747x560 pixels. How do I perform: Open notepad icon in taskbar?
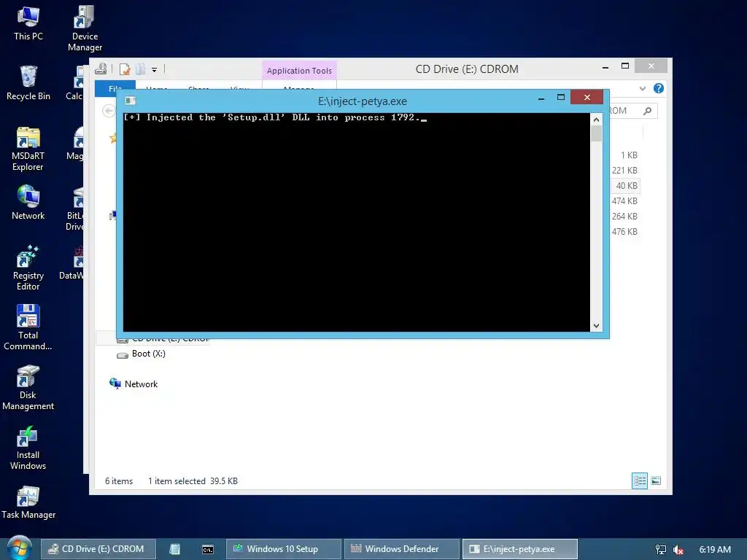point(175,549)
